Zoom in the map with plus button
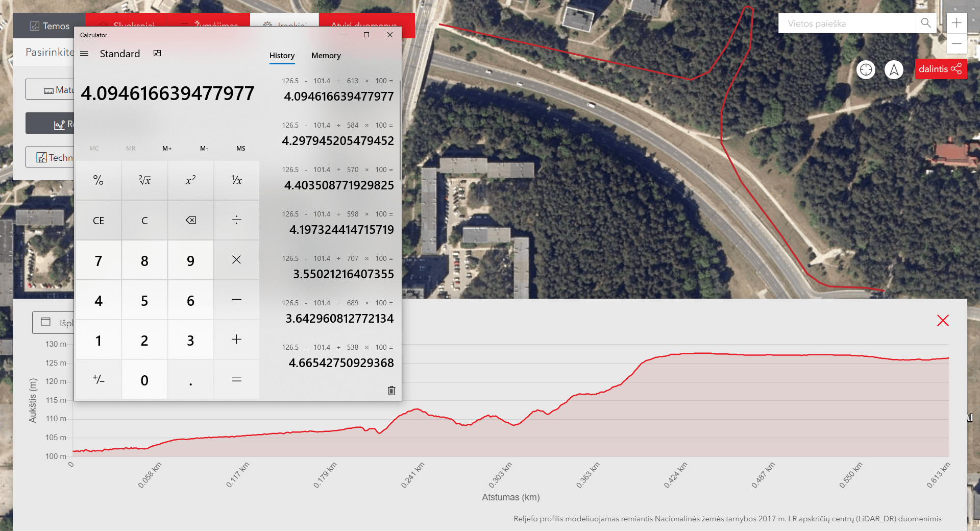Screen dimensions: 980x531 (x=957, y=23)
